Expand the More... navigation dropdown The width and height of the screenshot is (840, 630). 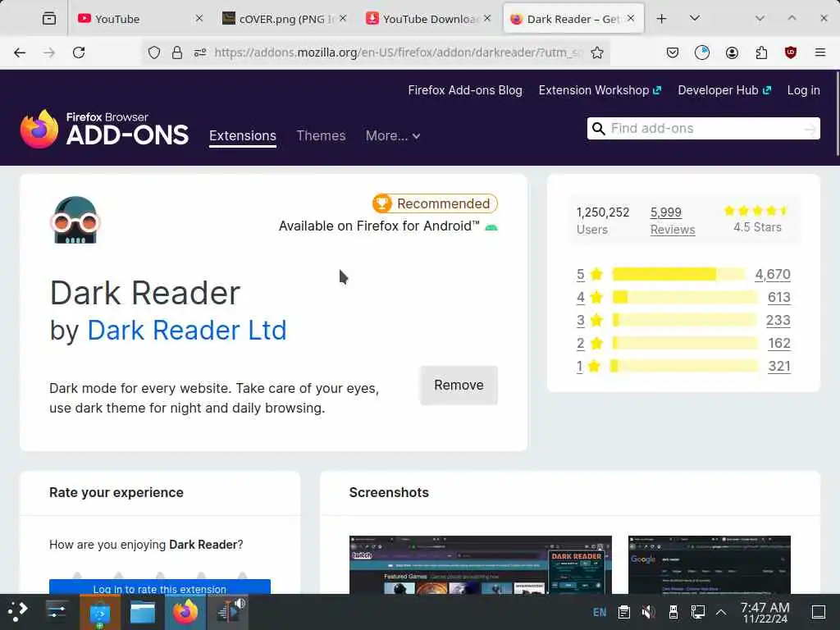393,136
